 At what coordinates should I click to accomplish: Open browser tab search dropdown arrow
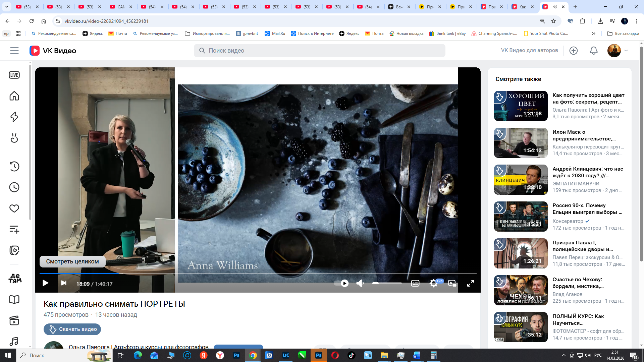(6, 7)
